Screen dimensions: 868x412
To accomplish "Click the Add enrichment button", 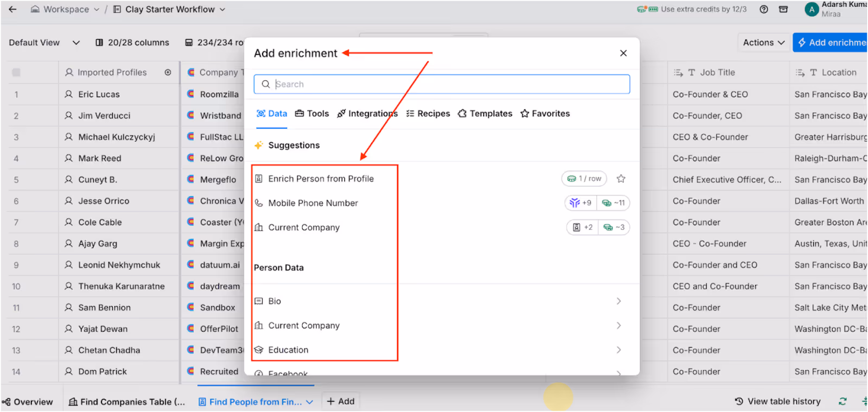I will click(831, 42).
